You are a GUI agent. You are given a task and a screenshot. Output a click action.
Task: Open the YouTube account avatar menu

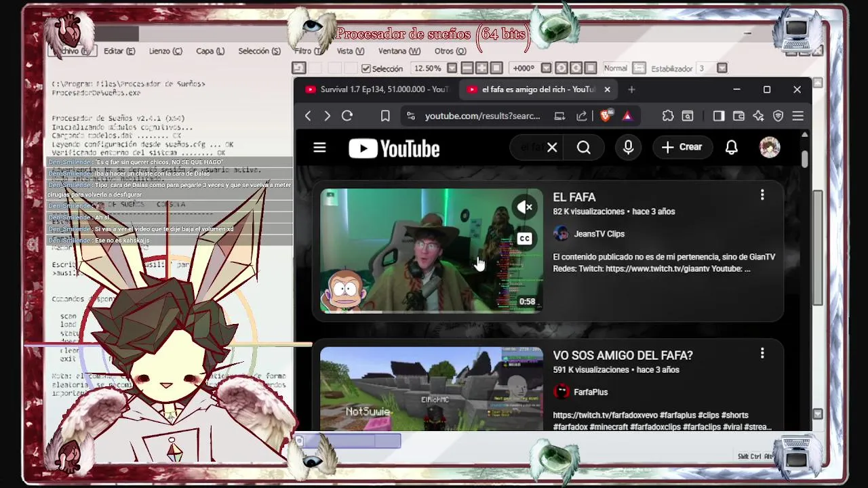(770, 148)
